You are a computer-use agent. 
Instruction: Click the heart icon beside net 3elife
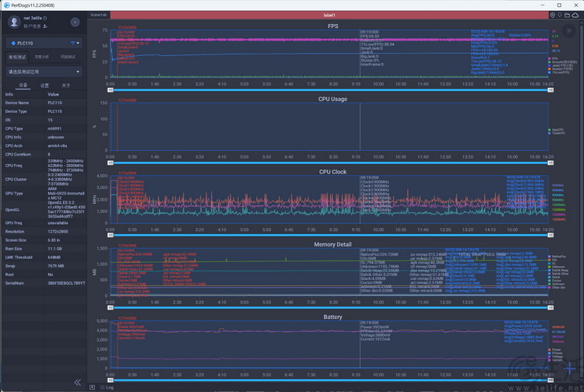pyautogui.click(x=45, y=18)
